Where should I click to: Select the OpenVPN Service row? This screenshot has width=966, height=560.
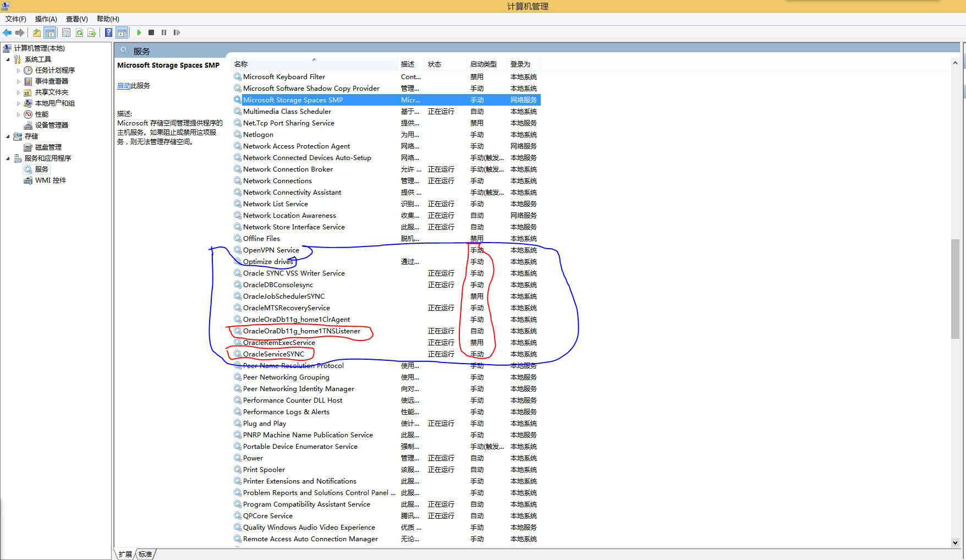(x=386, y=250)
